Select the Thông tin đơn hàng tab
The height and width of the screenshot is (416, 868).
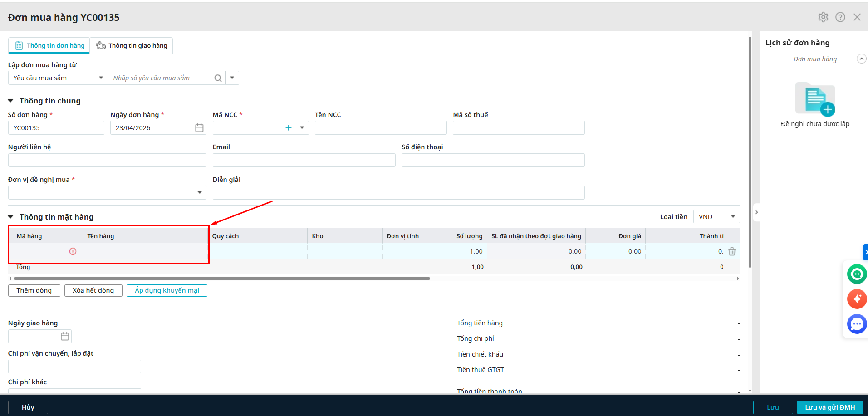tap(50, 45)
